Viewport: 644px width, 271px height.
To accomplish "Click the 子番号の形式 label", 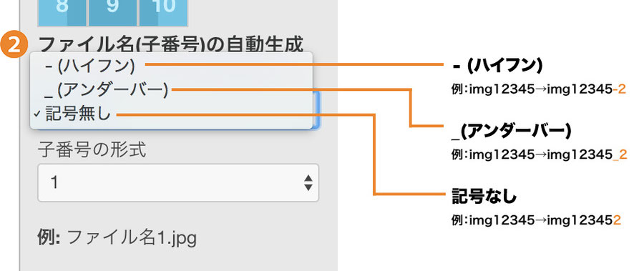I will pos(92,151).
